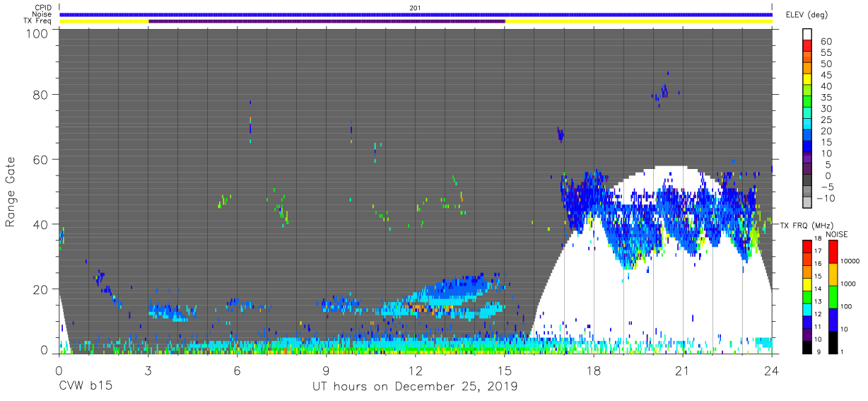
Task: Select the blue 10–15 elevation swatch
Action: point(807,147)
